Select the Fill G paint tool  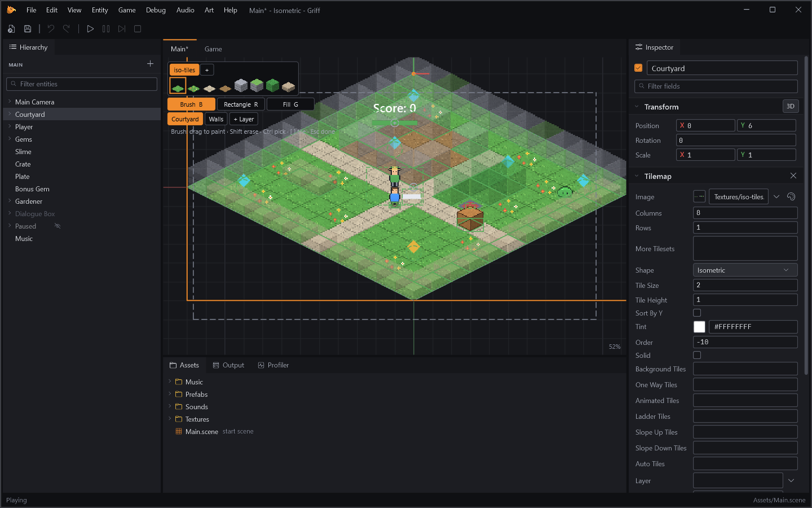290,104
